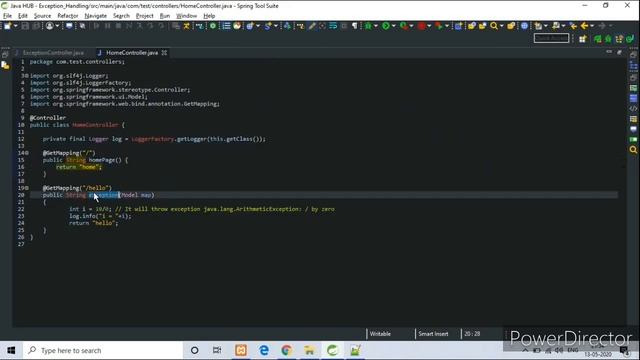The image size is (640, 360).
Task: Minimize the editor area
Action: pyautogui.click(x=609, y=52)
